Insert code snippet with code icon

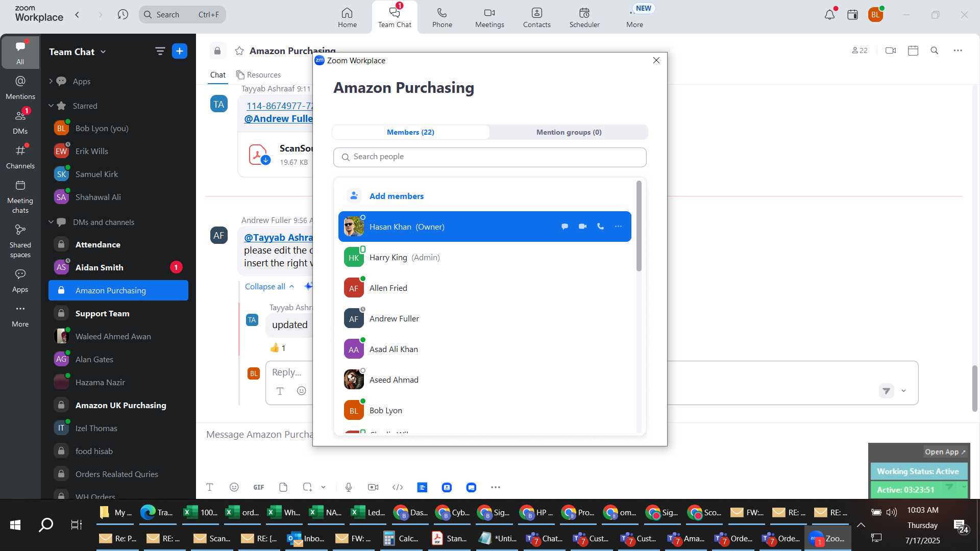[x=398, y=487]
